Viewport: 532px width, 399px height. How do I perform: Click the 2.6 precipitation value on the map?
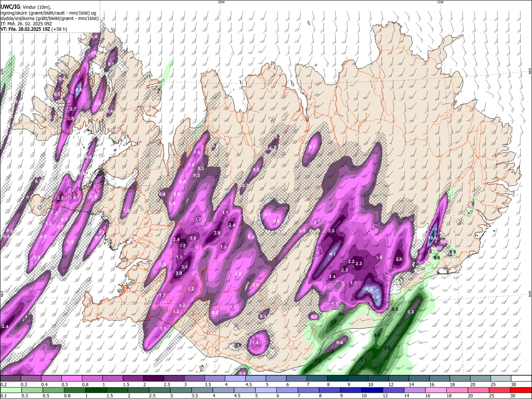coord(399,259)
